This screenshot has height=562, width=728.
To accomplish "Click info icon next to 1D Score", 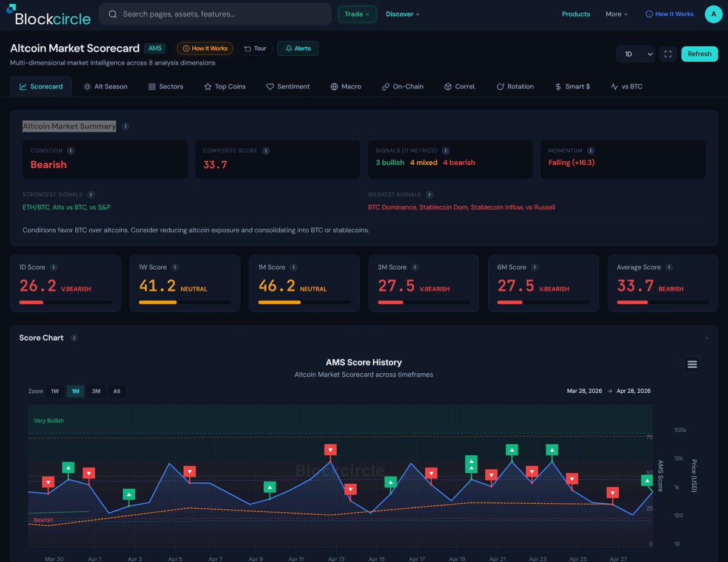I will coord(54,267).
